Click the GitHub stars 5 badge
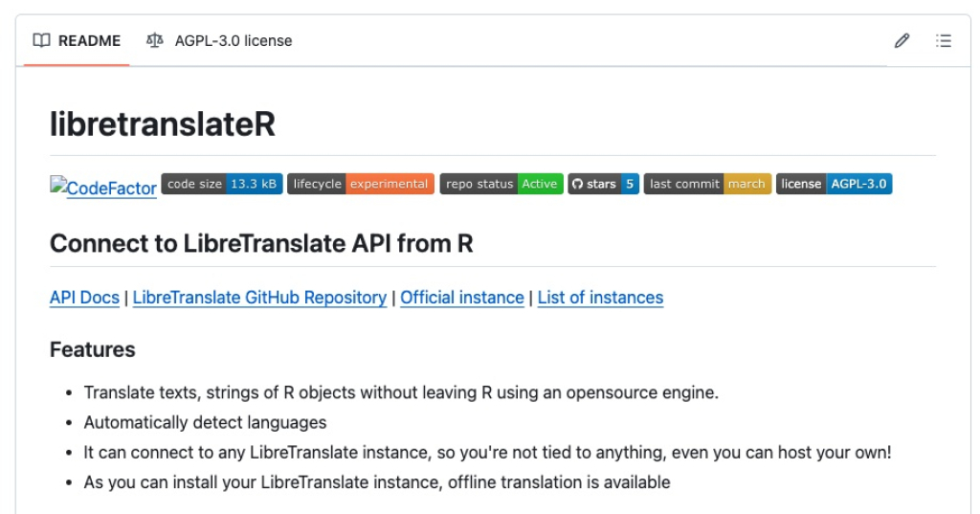980x514 pixels. pyautogui.click(x=603, y=184)
